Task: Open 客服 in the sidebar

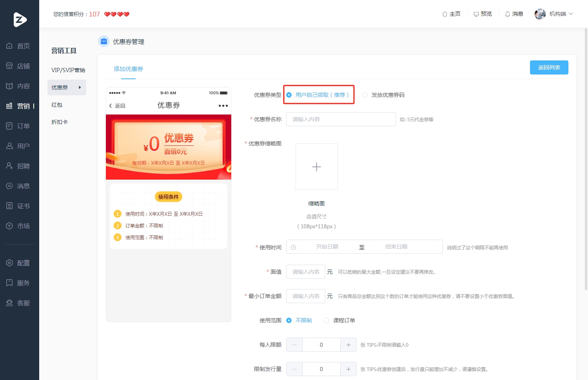Action: (18, 303)
